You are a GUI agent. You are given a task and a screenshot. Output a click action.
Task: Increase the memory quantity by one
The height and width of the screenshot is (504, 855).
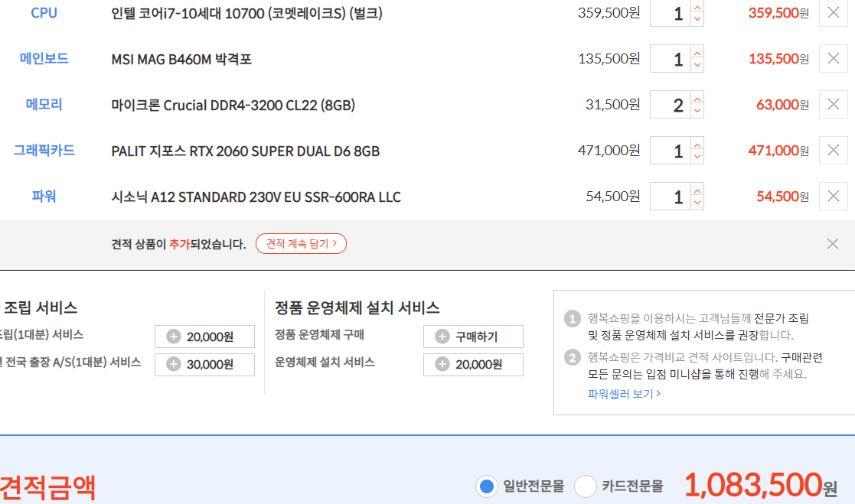coord(697,98)
